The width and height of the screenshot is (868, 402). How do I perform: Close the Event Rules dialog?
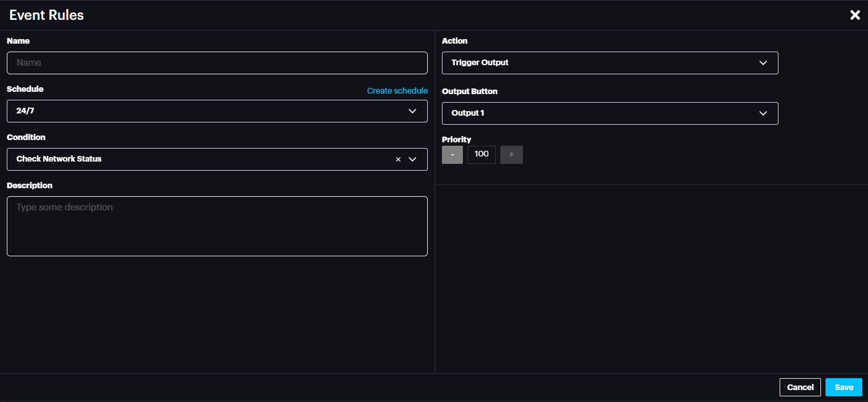(x=855, y=15)
